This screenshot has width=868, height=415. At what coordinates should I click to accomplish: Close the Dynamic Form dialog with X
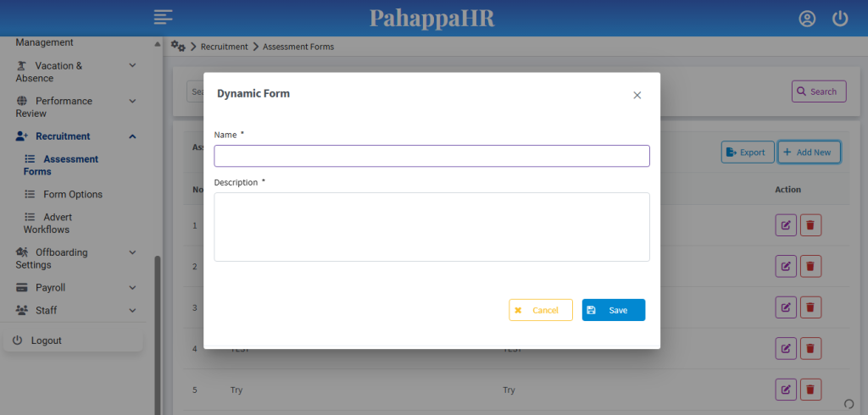(x=637, y=95)
